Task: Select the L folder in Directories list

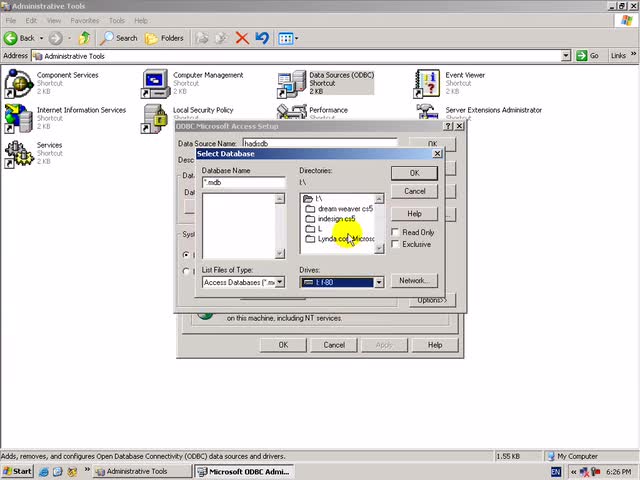Action: (314, 229)
